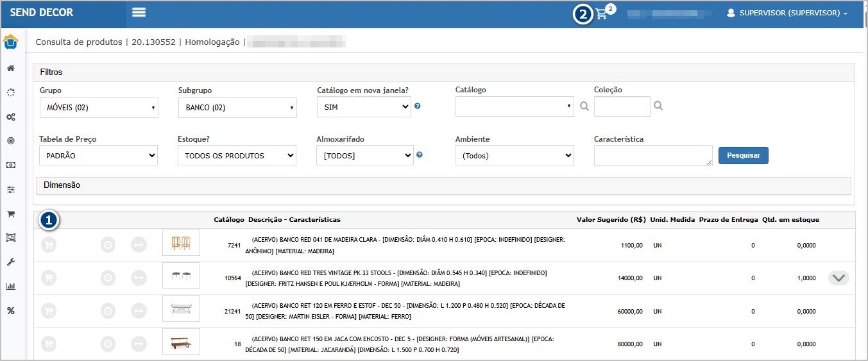The width and height of the screenshot is (868, 361).
Task: Open the Tabela de Preço dropdown
Action: (98, 155)
